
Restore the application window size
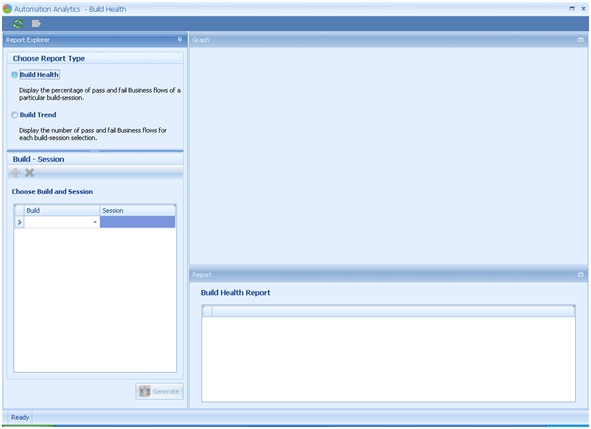[572, 8]
